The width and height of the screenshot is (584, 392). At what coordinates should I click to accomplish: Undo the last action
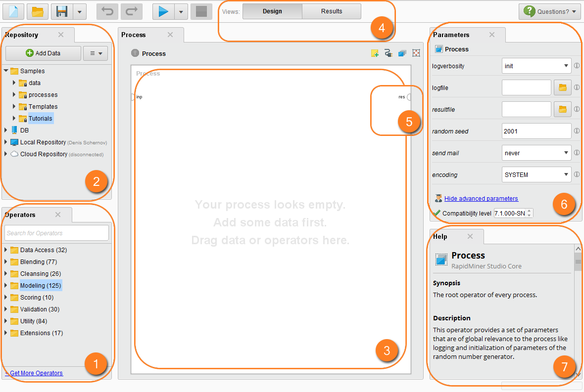[x=107, y=11]
